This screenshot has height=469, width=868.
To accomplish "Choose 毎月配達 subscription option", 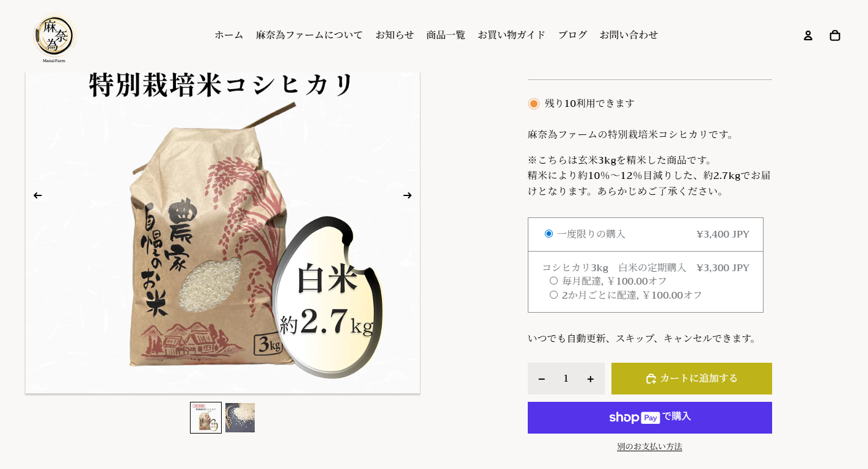I will coord(553,281).
